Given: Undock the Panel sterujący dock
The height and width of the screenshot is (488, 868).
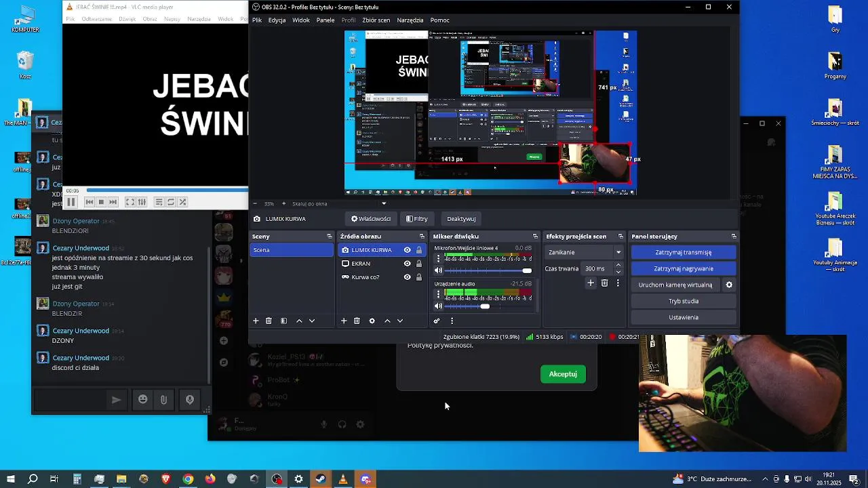Looking at the screenshot, I should coord(734,237).
